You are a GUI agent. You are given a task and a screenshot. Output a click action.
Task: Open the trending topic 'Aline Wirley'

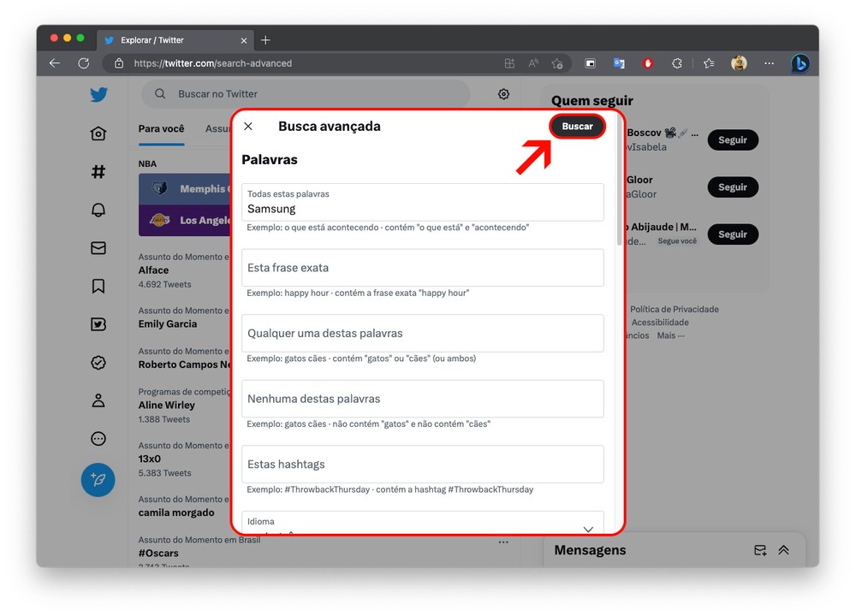click(x=167, y=405)
